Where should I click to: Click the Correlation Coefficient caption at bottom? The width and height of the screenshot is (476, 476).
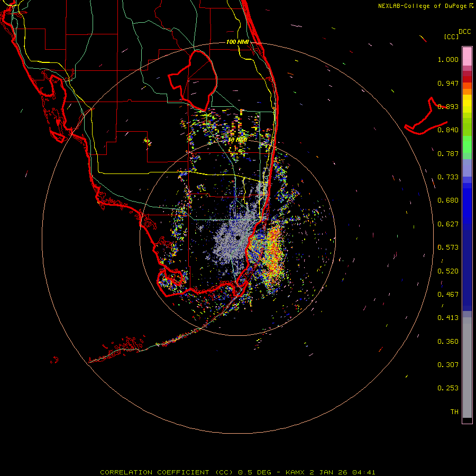click(237, 472)
